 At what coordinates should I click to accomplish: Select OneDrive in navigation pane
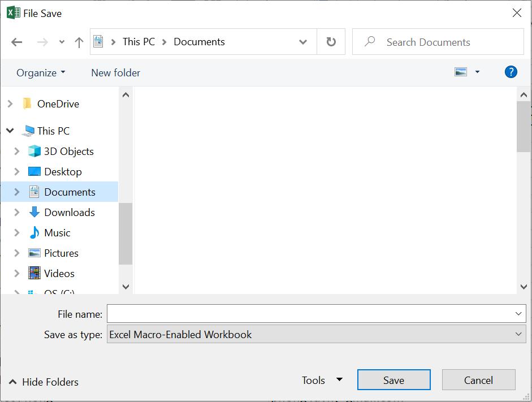pyautogui.click(x=58, y=104)
